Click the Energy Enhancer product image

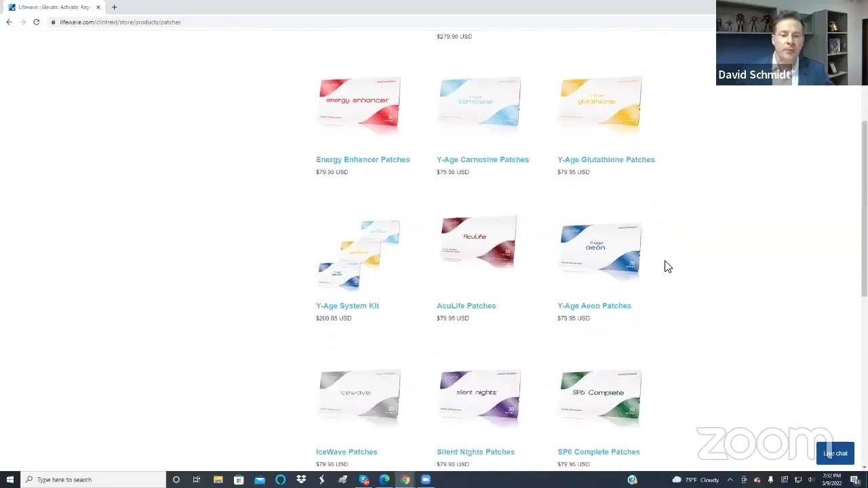tap(359, 104)
